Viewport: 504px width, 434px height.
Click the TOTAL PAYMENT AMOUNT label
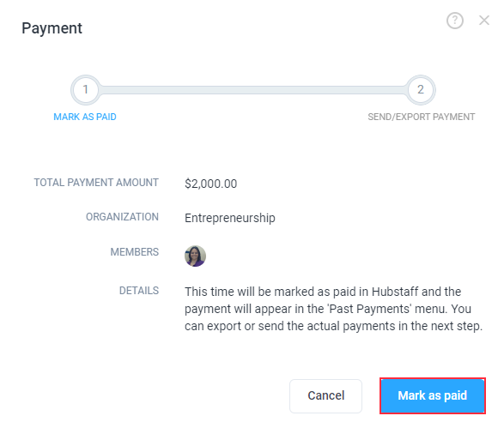pos(96,183)
